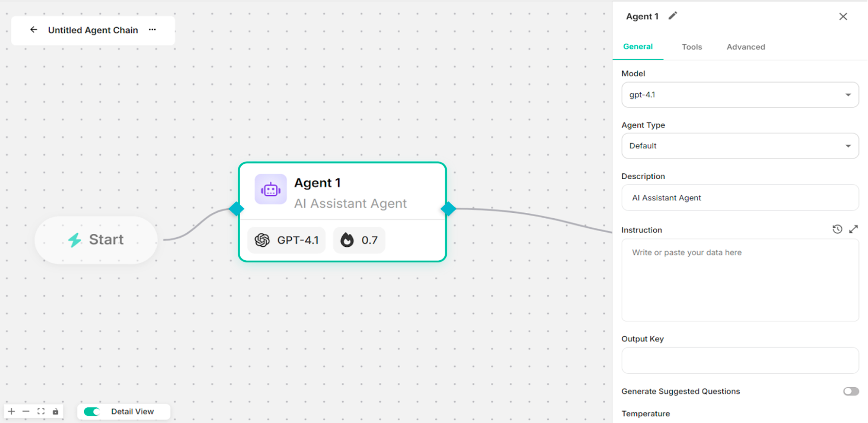Open the Agent Type dropdown set to Default

pyautogui.click(x=740, y=146)
